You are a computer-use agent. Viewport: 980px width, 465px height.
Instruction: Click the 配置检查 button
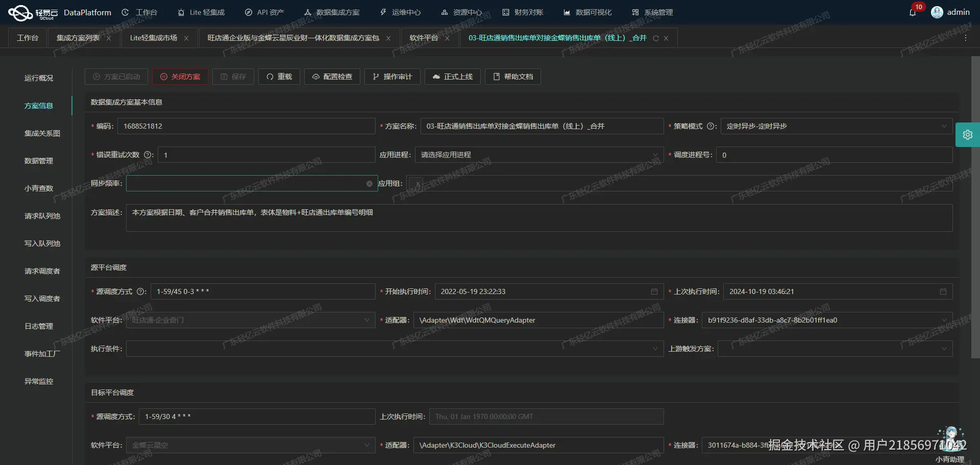pos(332,77)
